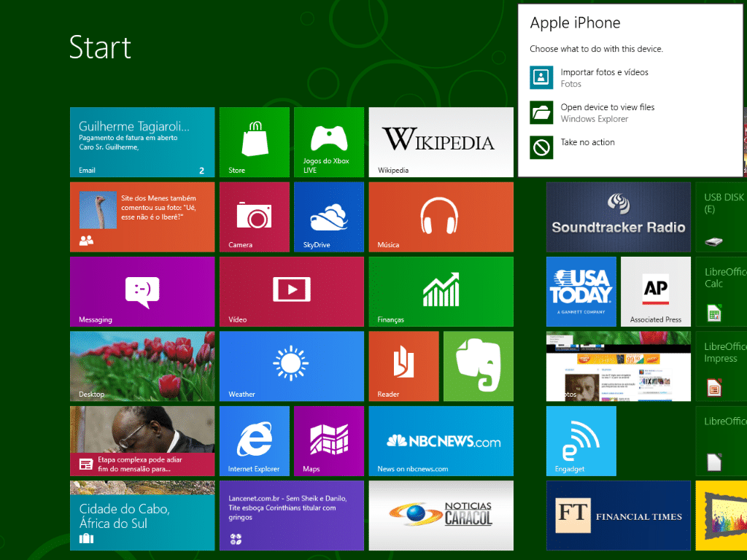Open LibreOffice Calc
Screen dimensions: 747x560
click(x=721, y=292)
